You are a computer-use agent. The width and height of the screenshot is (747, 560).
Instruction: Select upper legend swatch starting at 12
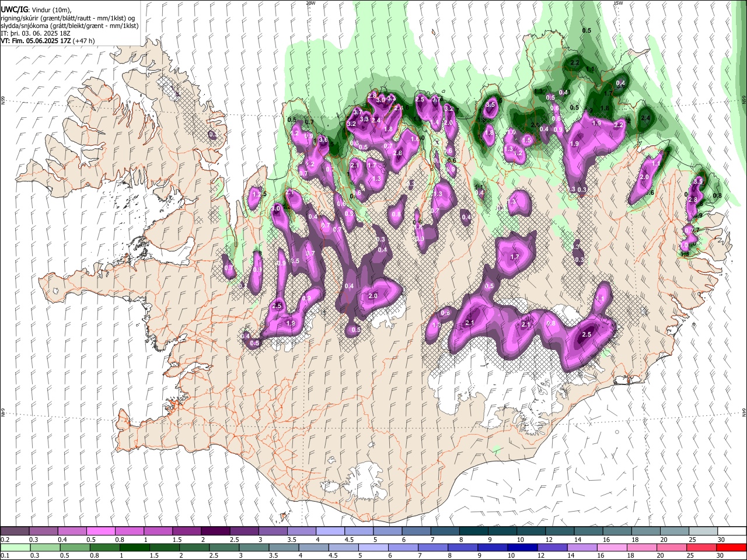pyautogui.click(x=560, y=531)
